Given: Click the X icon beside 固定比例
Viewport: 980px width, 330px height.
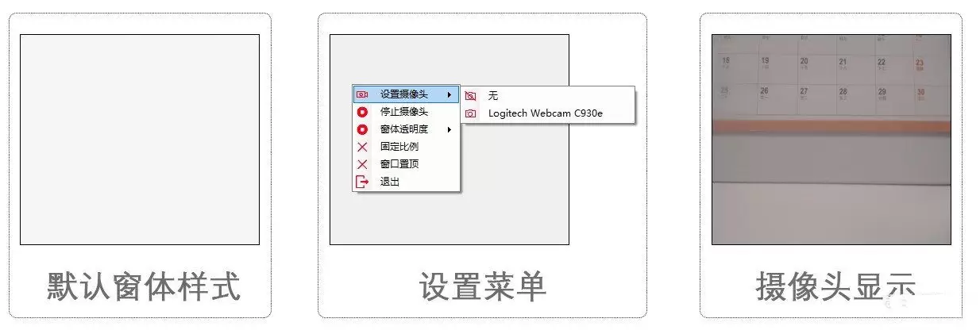Looking at the screenshot, I should (362, 147).
